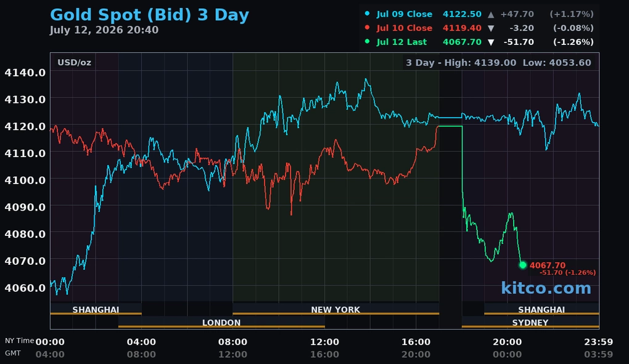Select the New York session bar

point(335,310)
